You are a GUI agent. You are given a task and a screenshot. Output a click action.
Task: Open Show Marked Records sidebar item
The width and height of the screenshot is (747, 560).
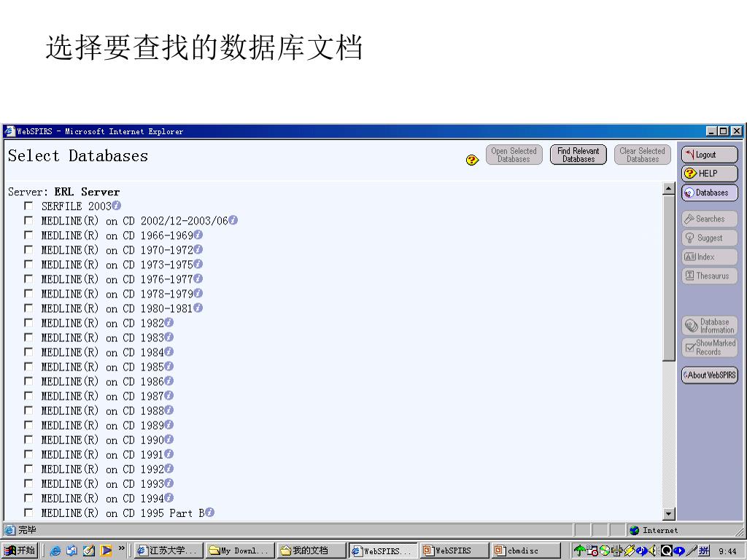pyautogui.click(x=709, y=347)
